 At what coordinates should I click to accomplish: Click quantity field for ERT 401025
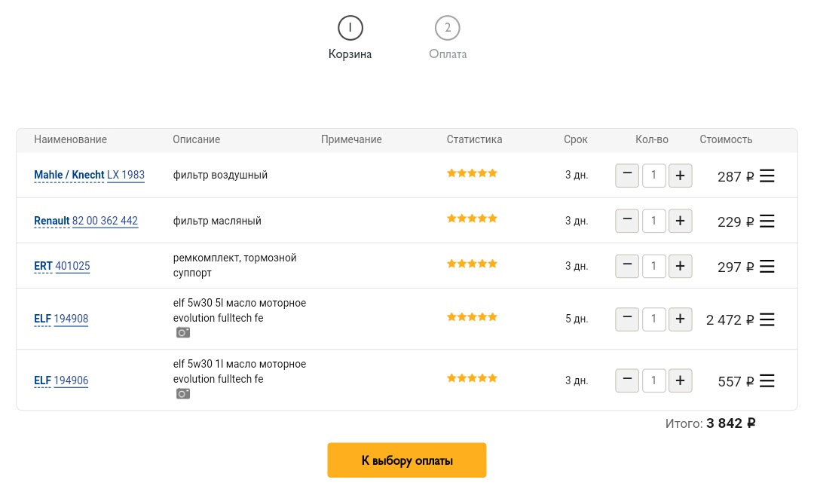(x=653, y=266)
